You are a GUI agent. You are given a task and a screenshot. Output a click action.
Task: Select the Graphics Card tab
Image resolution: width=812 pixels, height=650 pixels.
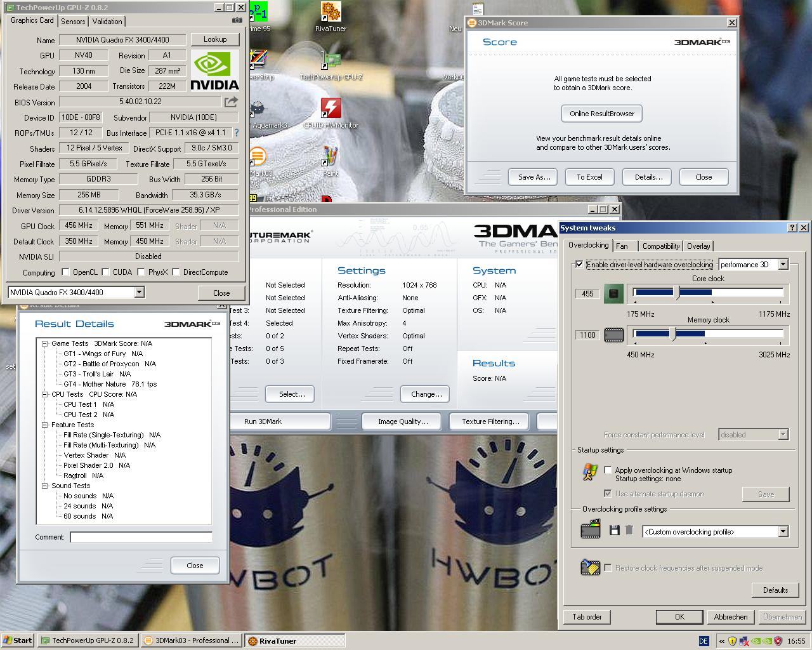pos(32,20)
